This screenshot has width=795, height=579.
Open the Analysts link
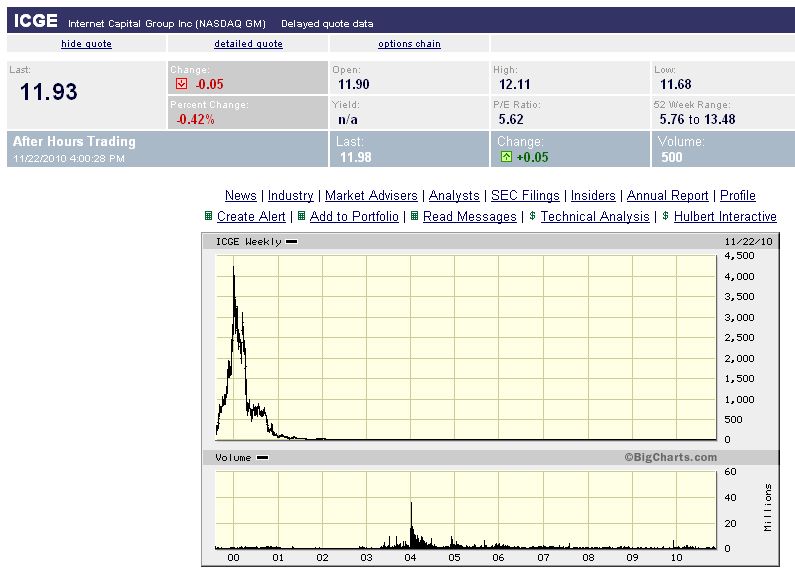coord(454,195)
